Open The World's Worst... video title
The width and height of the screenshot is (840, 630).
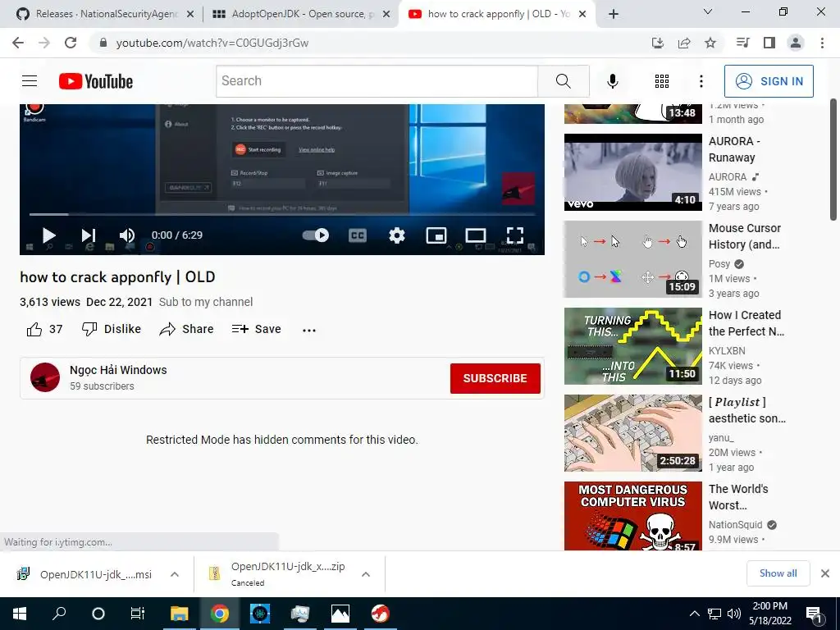pyautogui.click(x=738, y=497)
